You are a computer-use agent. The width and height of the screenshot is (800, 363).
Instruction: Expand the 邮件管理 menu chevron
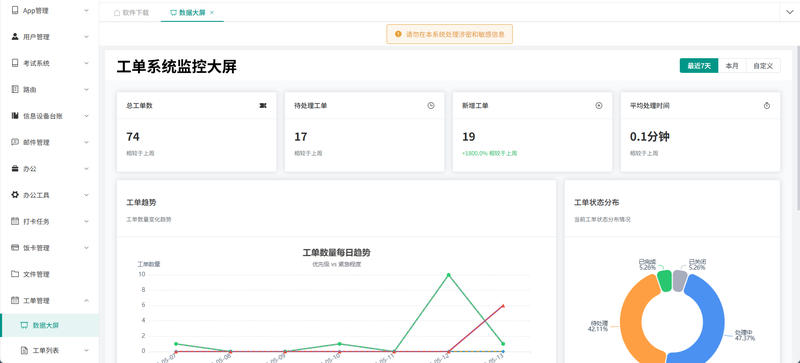86,142
